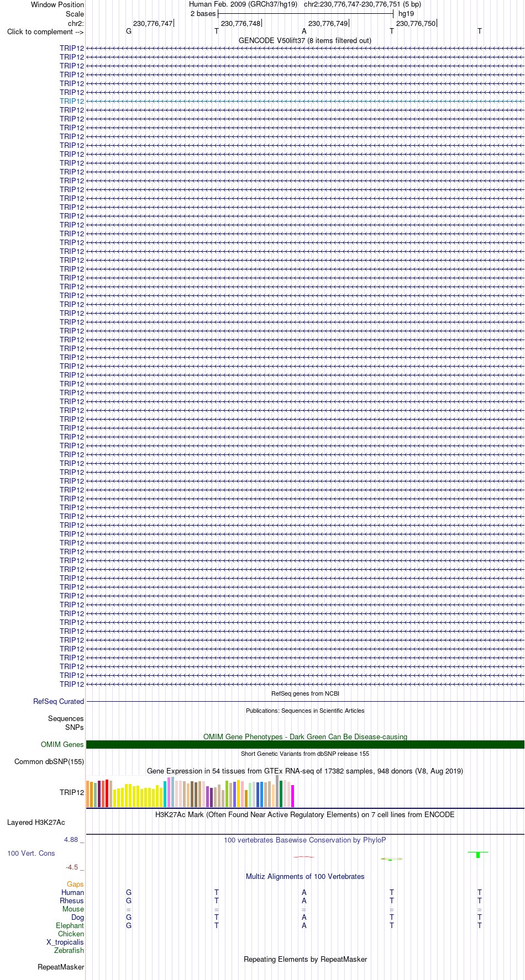The height and width of the screenshot is (980, 525).
Task: Click the 4.88 PhyloP upper scale value
Action: tap(71, 840)
